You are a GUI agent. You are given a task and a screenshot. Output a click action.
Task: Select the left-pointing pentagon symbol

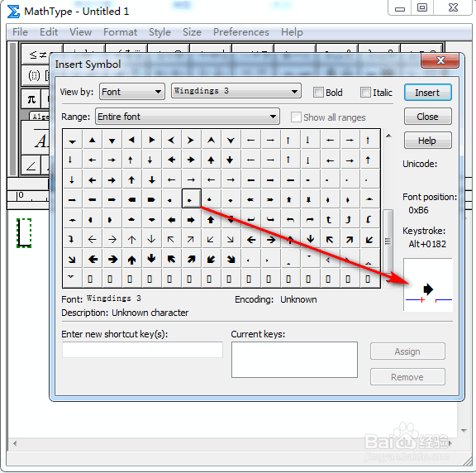pos(131,199)
